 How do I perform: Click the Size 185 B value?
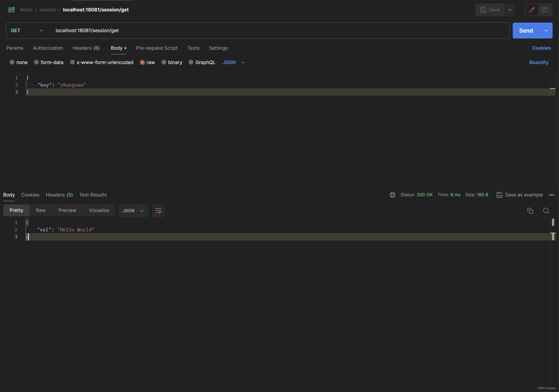[482, 195]
